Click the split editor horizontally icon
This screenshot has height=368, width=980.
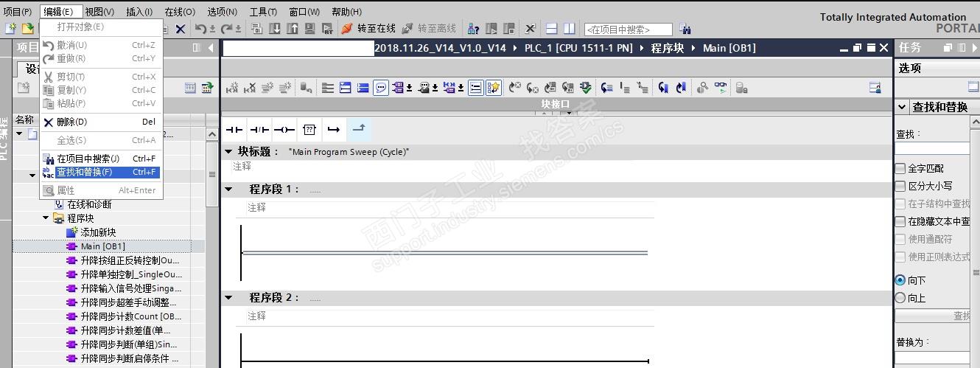point(551,29)
